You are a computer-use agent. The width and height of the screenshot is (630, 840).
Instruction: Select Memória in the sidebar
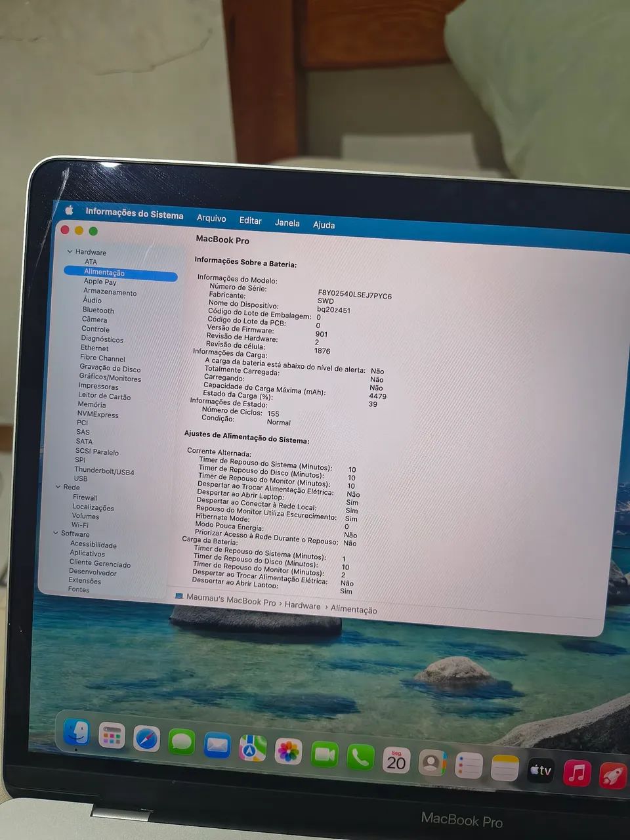(x=91, y=405)
